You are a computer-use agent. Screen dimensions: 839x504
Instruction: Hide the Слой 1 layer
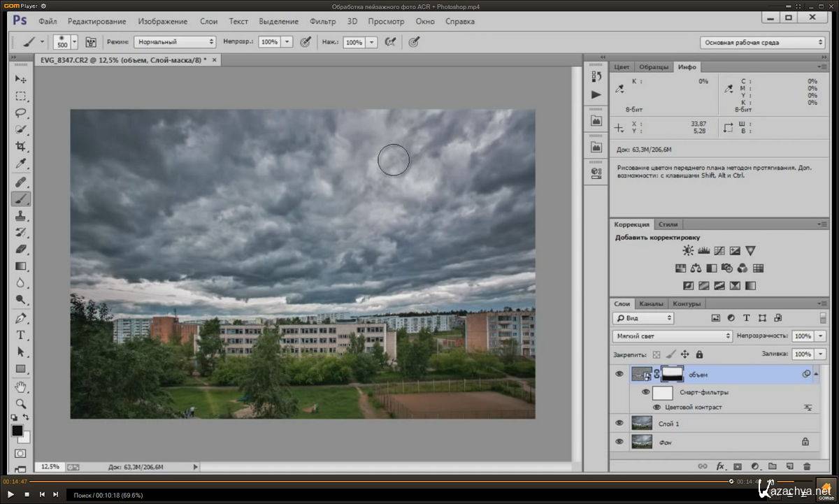coord(619,423)
